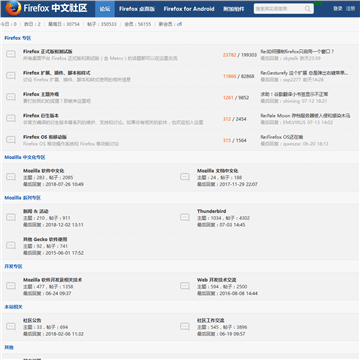Open the 其他 Gecko 软件使用 forum

(x=45, y=239)
